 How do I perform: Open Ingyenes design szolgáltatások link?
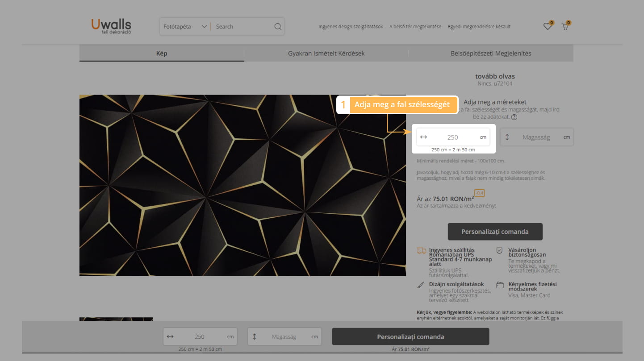point(351,27)
